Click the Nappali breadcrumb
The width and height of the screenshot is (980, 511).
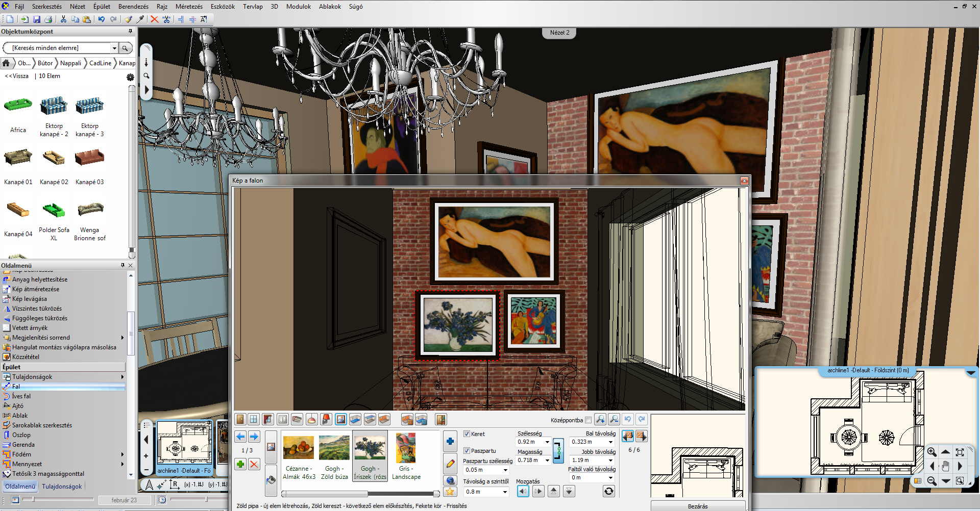coord(70,63)
